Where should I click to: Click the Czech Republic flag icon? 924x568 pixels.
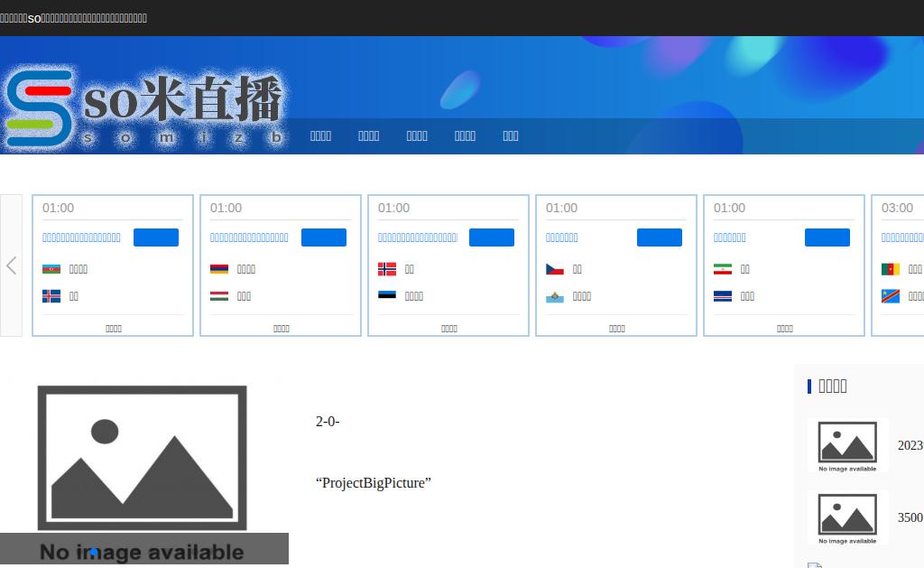pyautogui.click(x=555, y=269)
